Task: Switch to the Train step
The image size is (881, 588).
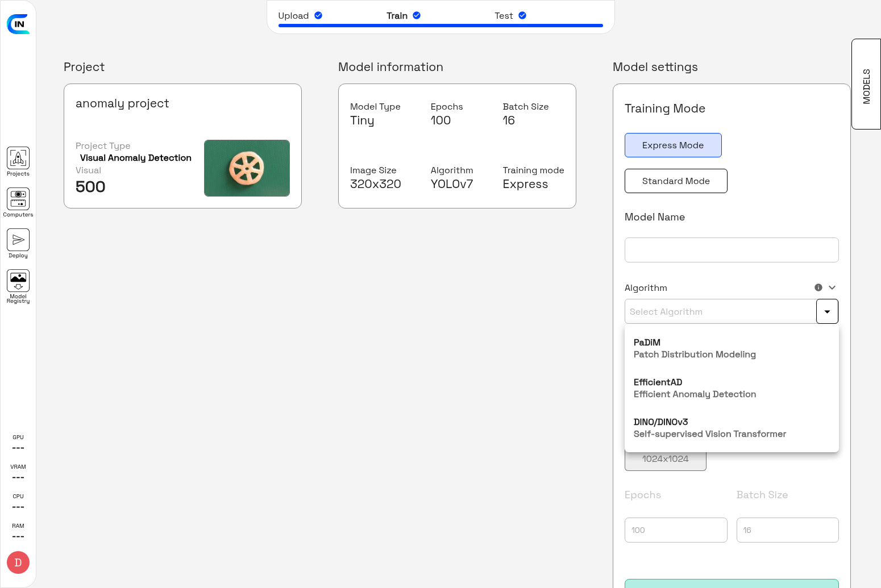Action: point(397,15)
